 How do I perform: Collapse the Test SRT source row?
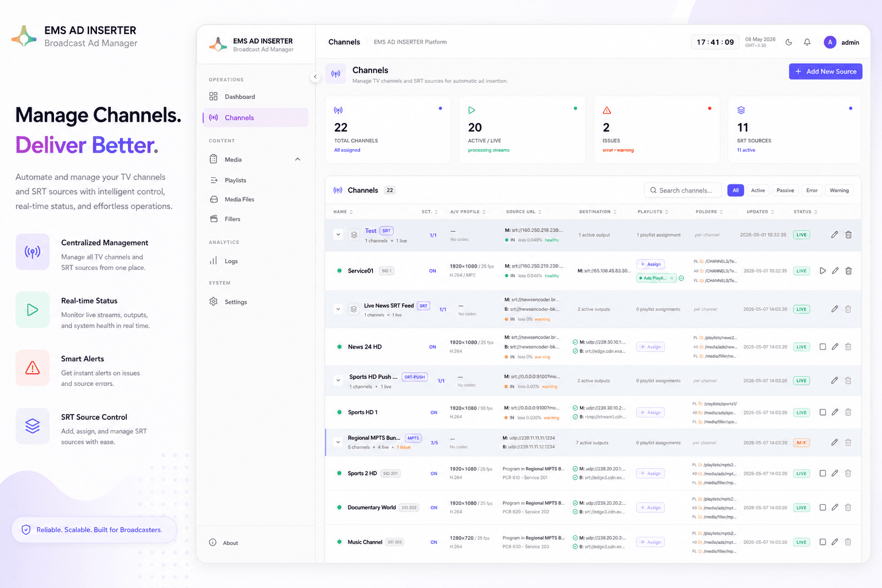pos(338,234)
